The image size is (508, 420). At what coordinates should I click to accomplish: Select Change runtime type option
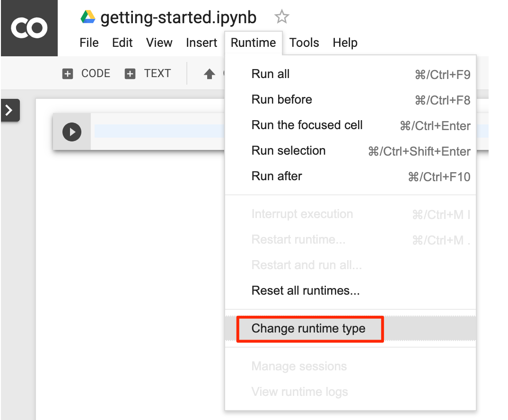(308, 329)
